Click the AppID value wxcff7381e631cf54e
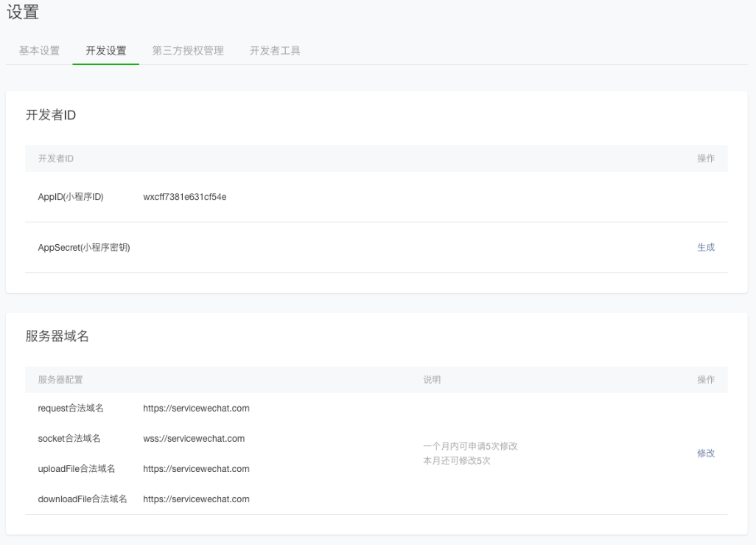 tap(184, 197)
